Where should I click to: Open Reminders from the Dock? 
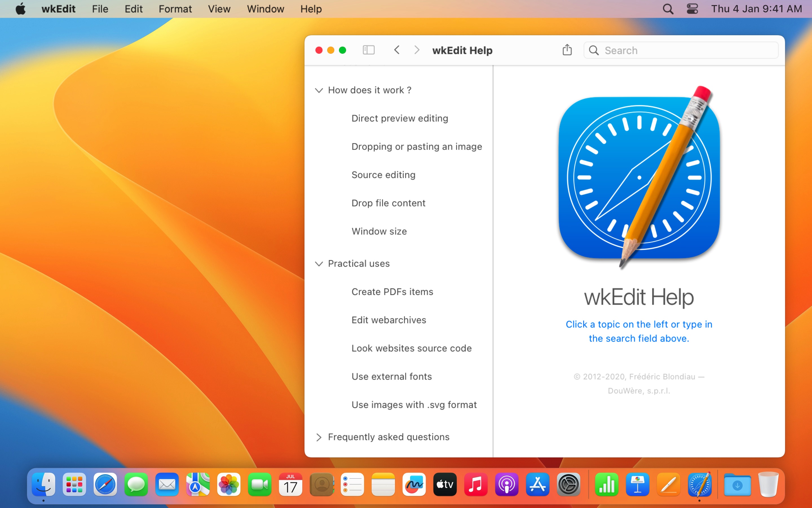(x=352, y=485)
